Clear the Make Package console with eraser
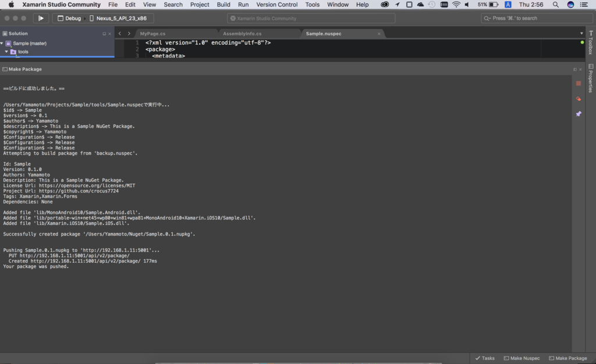The height and width of the screenshot is (364, 596). 579,99
